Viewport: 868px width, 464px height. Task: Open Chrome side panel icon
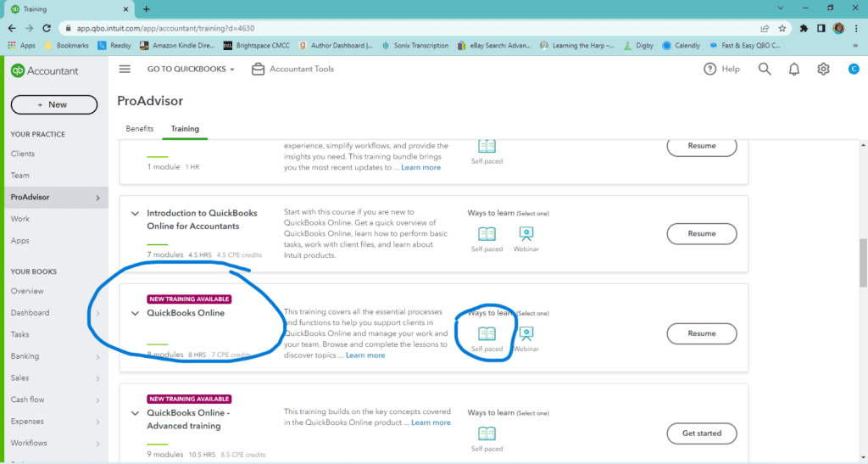[x=821, y=28]
